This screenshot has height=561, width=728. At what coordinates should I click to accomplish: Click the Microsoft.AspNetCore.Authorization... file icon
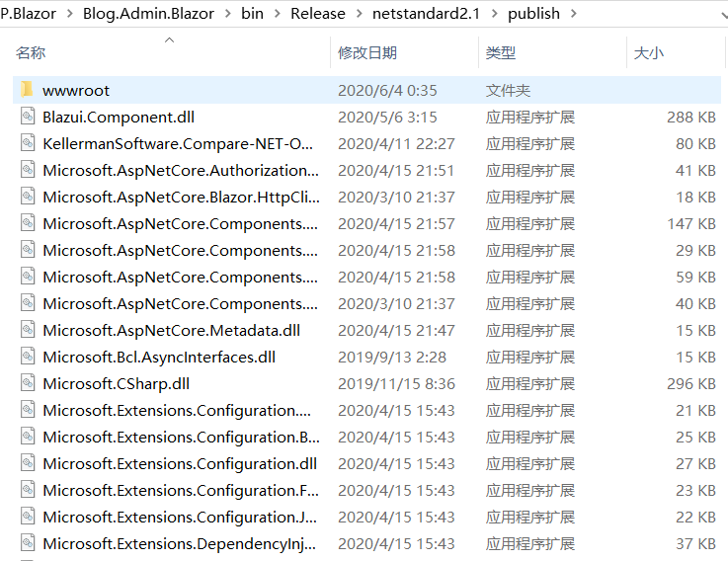(28, 170)
